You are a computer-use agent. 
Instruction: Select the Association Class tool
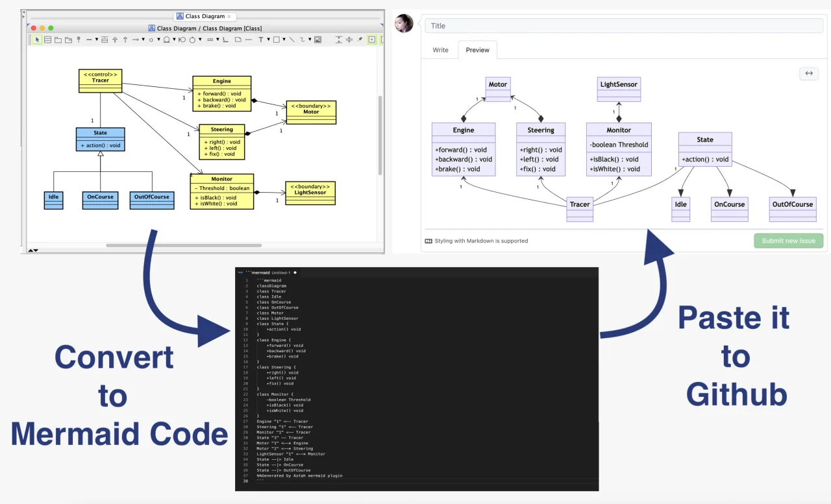[x=105, y=40]
